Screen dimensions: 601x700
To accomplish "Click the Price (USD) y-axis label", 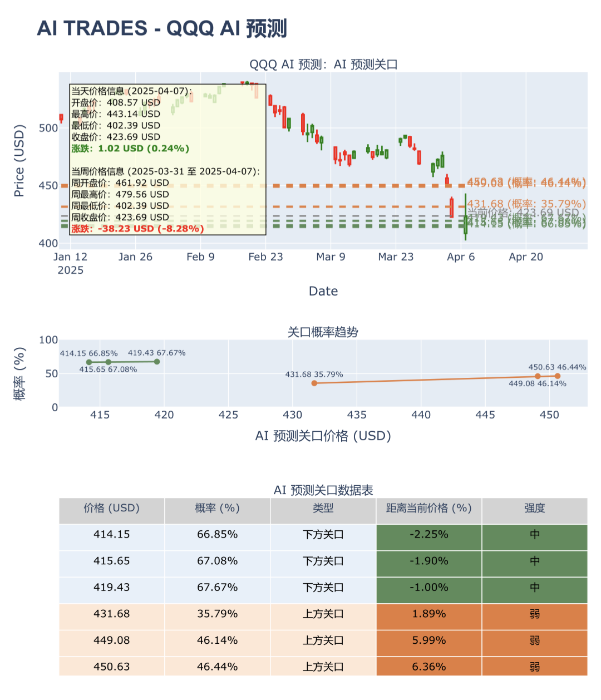I will (19, 161).
